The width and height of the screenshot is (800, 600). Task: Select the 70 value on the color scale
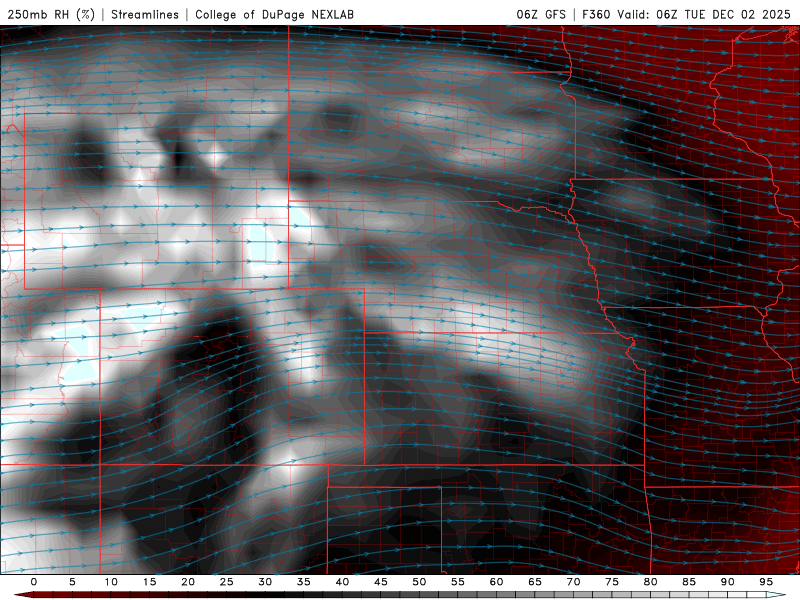tap(573, 582)
